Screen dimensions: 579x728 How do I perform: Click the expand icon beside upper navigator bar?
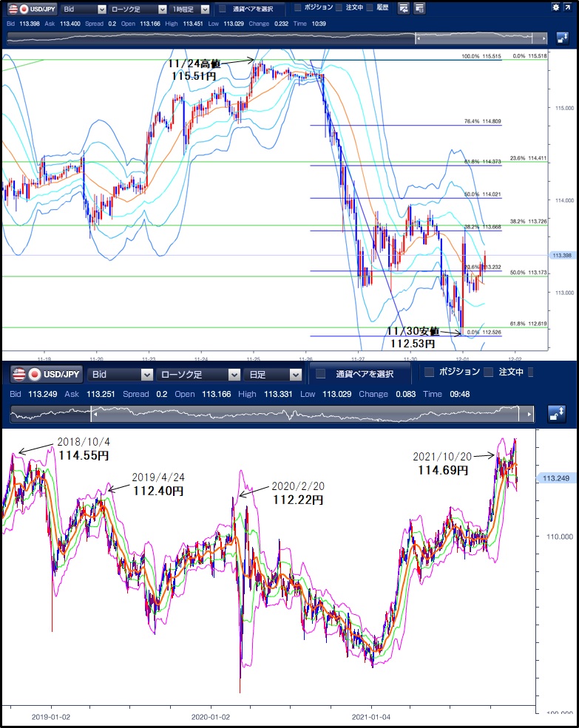[562, 38]
